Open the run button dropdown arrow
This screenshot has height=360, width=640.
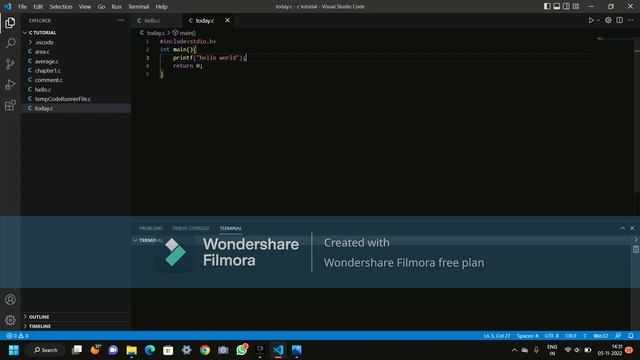(598, 20)
